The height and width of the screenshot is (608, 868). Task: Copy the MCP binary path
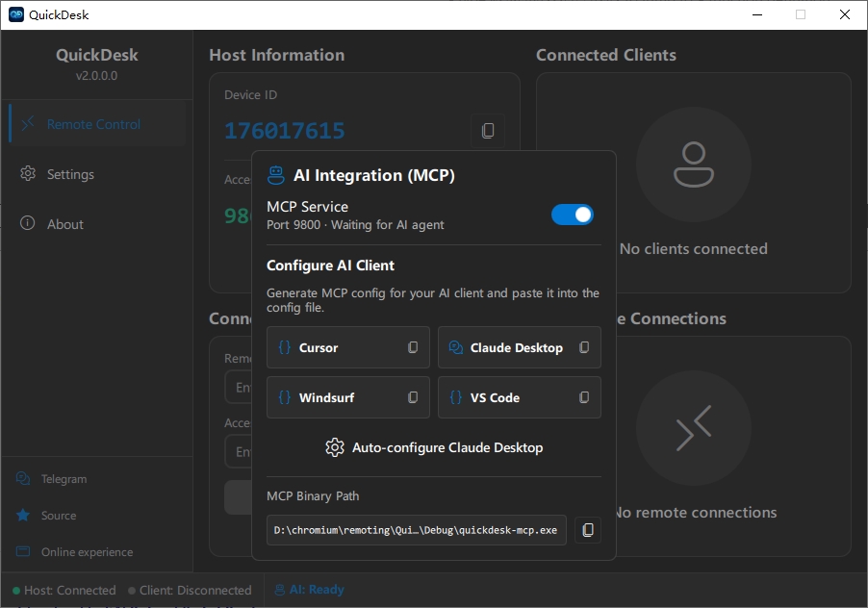tap(588, 530)
